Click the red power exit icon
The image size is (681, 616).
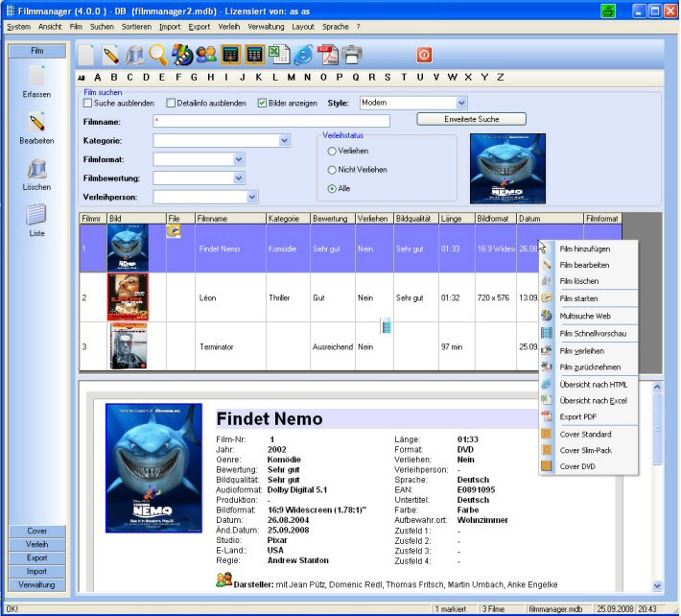[x=424, y=55]
